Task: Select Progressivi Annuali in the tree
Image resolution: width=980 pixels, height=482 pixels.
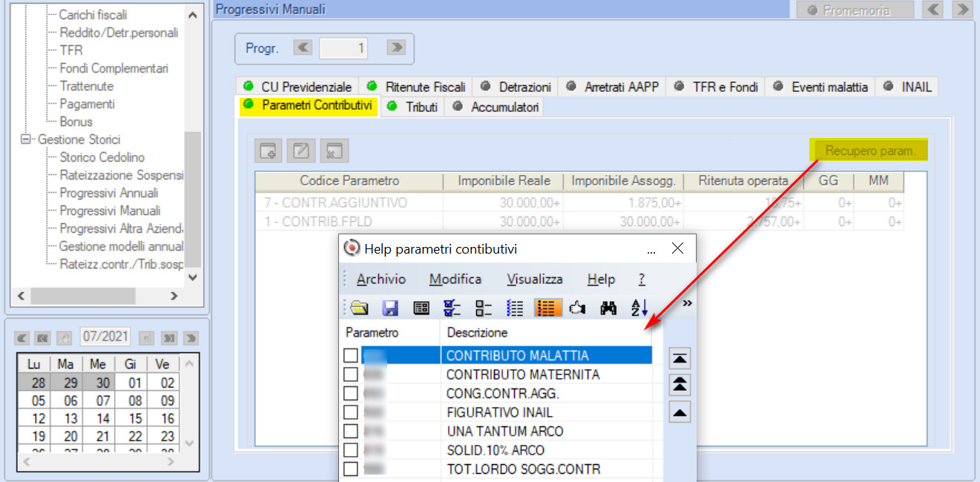Action: 109,193
